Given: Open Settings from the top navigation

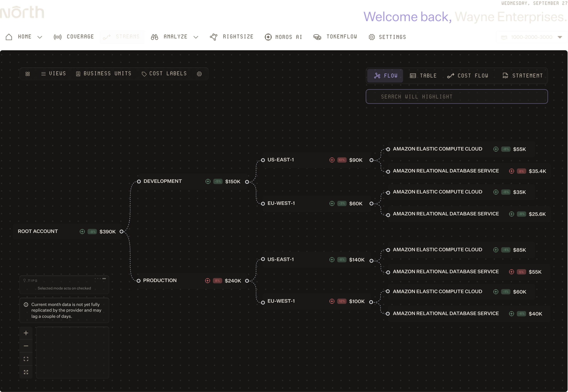Looking at the screenshot, I should point(387,37).
